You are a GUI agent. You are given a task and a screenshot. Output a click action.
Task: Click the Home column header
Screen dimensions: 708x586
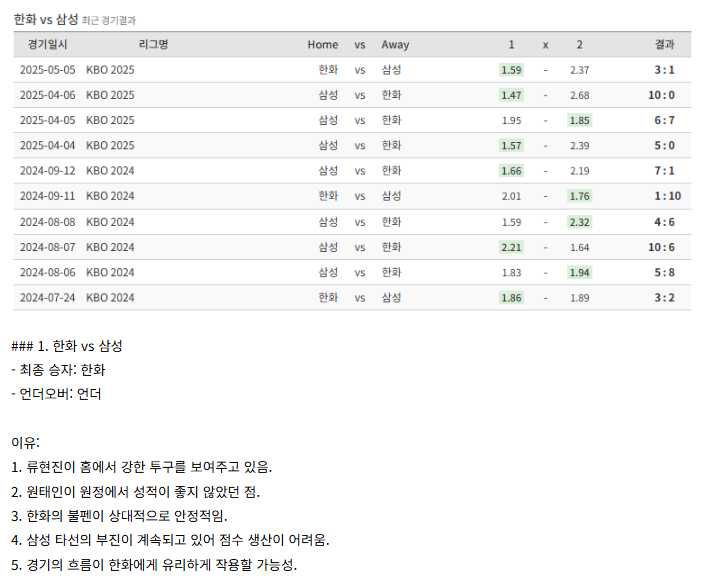tap(323, 45)
